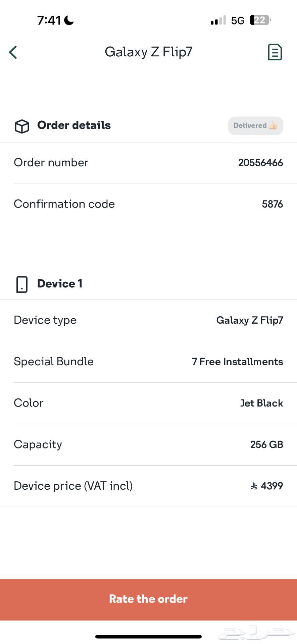Select the Jet Black color value

pyautogui.click(x=261, y=403)
